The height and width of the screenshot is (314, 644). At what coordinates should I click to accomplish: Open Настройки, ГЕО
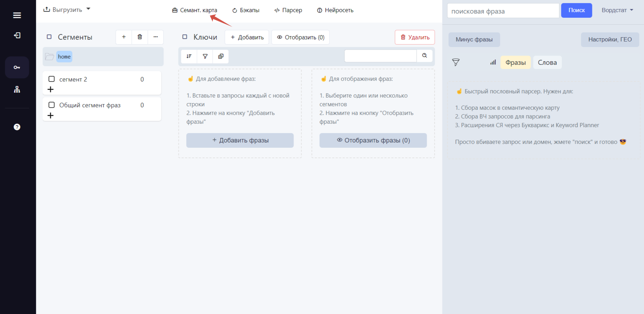coord(610,40)
